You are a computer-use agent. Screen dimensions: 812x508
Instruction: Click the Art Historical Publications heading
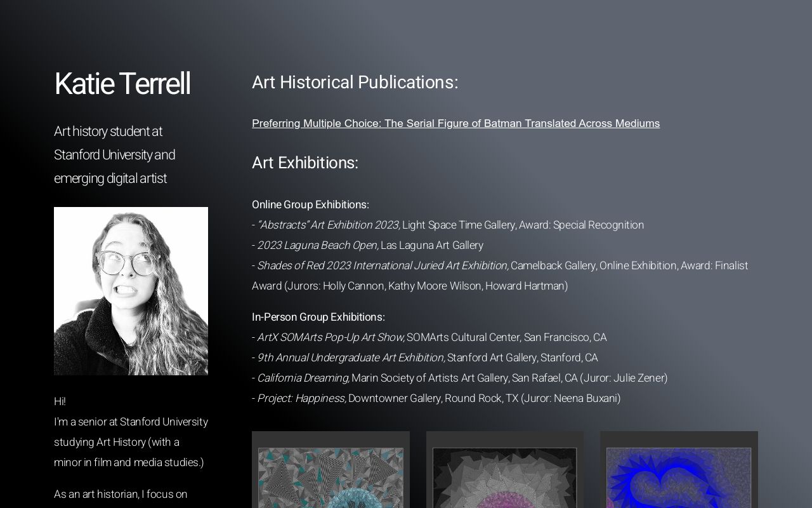(355, 83)
